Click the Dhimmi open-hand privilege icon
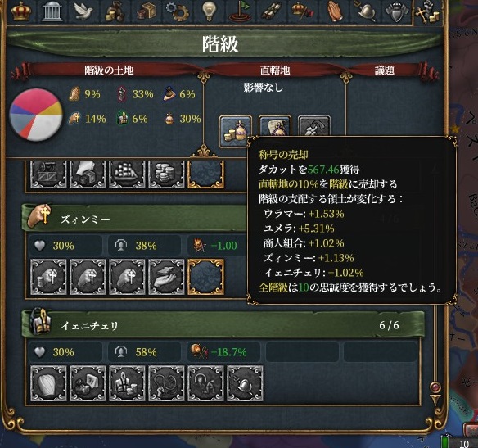Image resolution: width=478 pixels, height=448 pixels. coord(166,277)
